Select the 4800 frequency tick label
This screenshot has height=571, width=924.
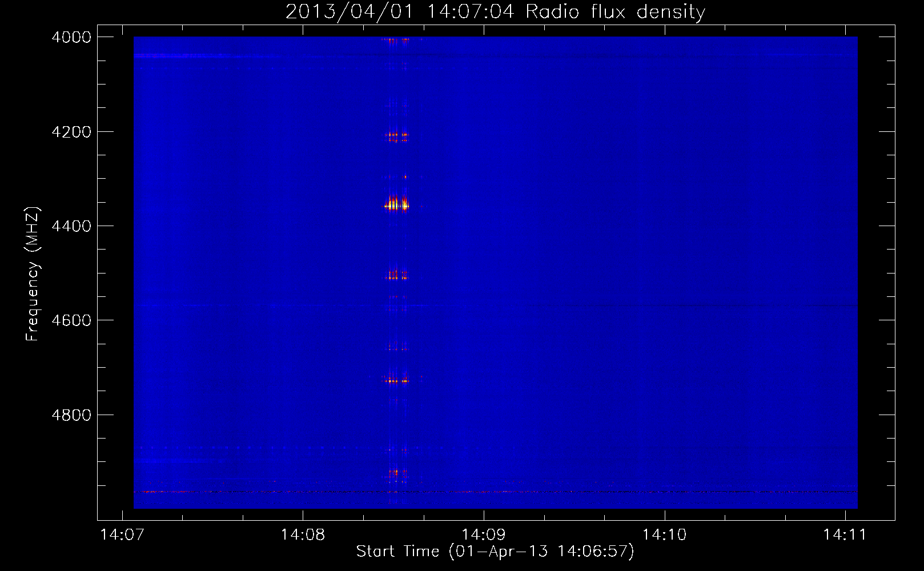[71, 415]
